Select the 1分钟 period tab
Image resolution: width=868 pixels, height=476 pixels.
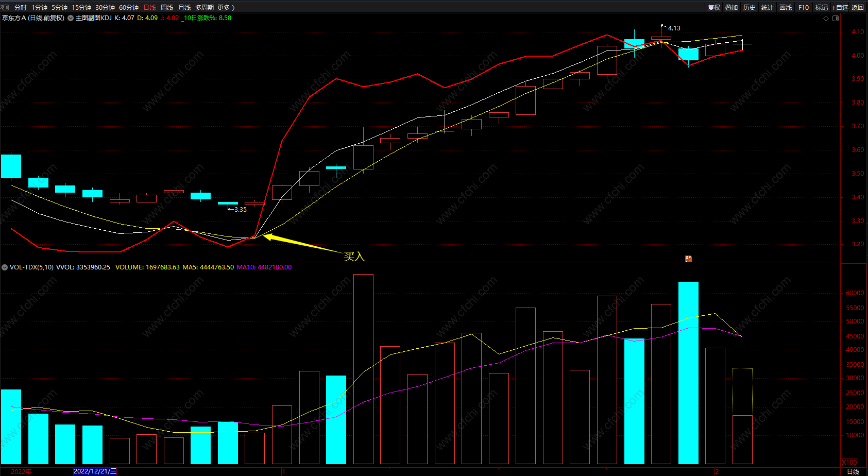click(x=39, y=7)
